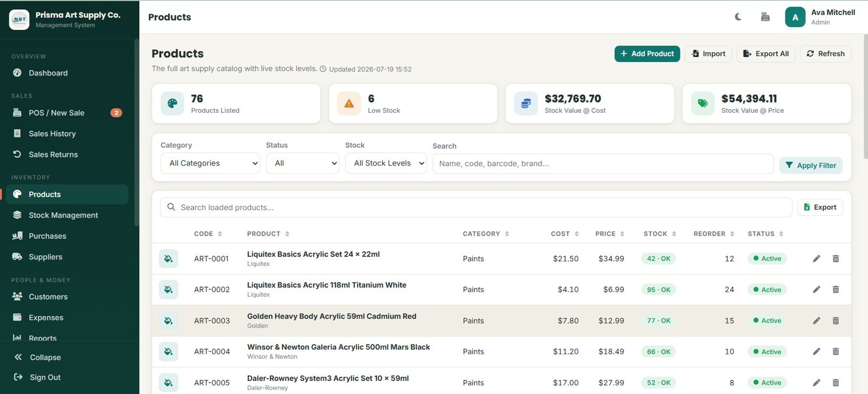The image size is (868, 394).
Task: Click Export All button
Action: pyautogui.click(x=766, y=54)
